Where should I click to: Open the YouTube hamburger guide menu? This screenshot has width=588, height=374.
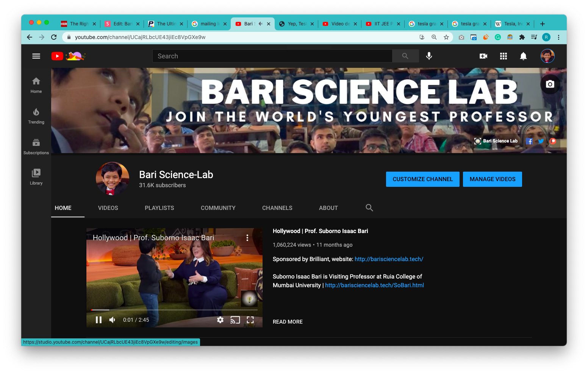click(x=36, y=56)
